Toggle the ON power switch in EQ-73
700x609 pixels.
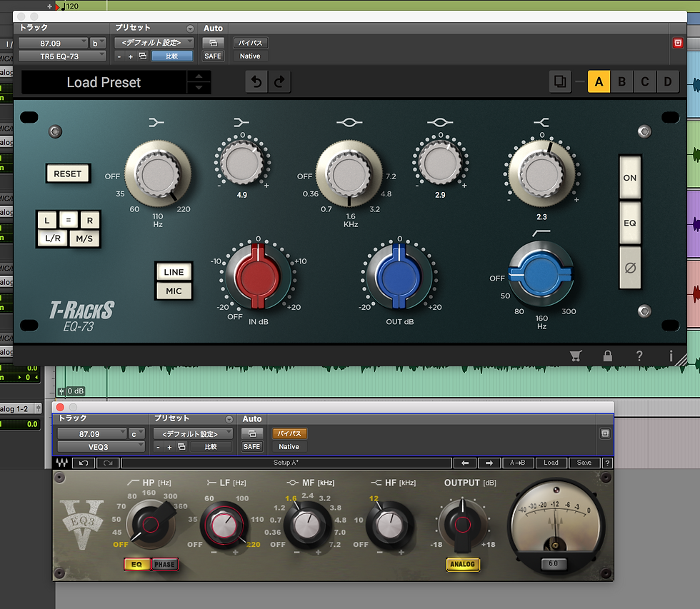[x=630, y=178]
